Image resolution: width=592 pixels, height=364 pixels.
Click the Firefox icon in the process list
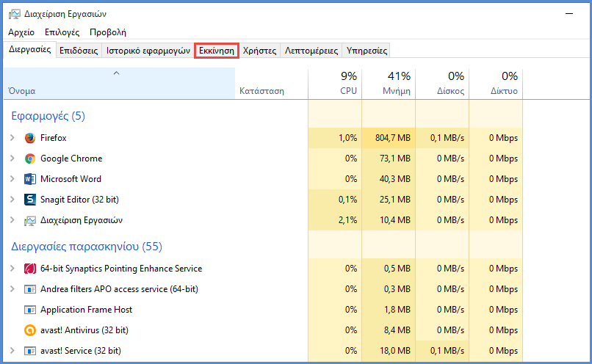click(30, 138)
